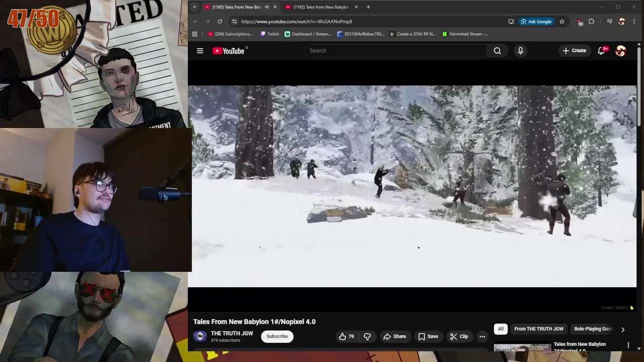Open the THE TRUTH JGW channel avatar
The height and width of the screenshot is (362, 644).
click(x=200, y=336)
